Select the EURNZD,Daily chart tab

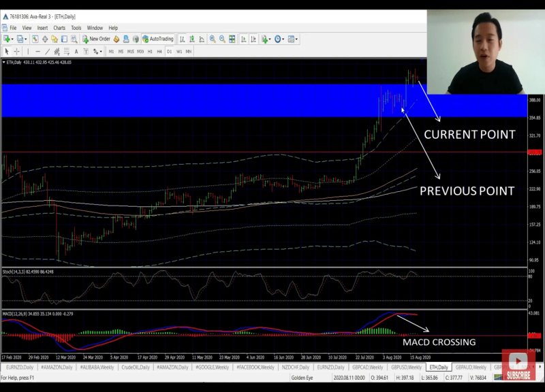coord(20,367)
